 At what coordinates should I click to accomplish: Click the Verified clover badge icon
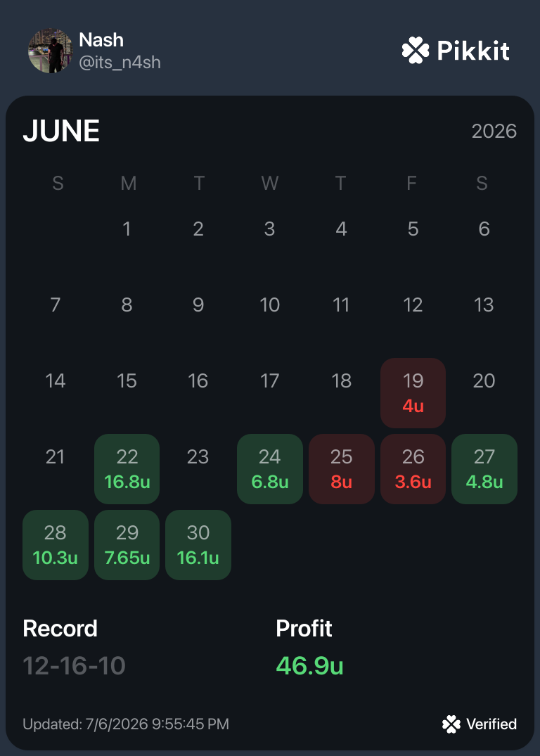pyautogui.click(x=451, y=724)
